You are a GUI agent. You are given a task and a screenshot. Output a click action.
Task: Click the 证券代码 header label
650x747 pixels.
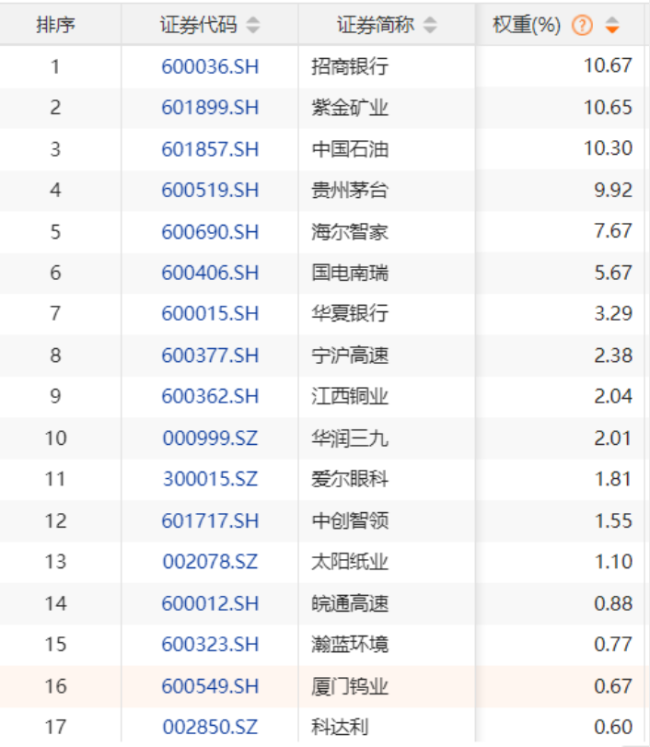coord(198,24)
